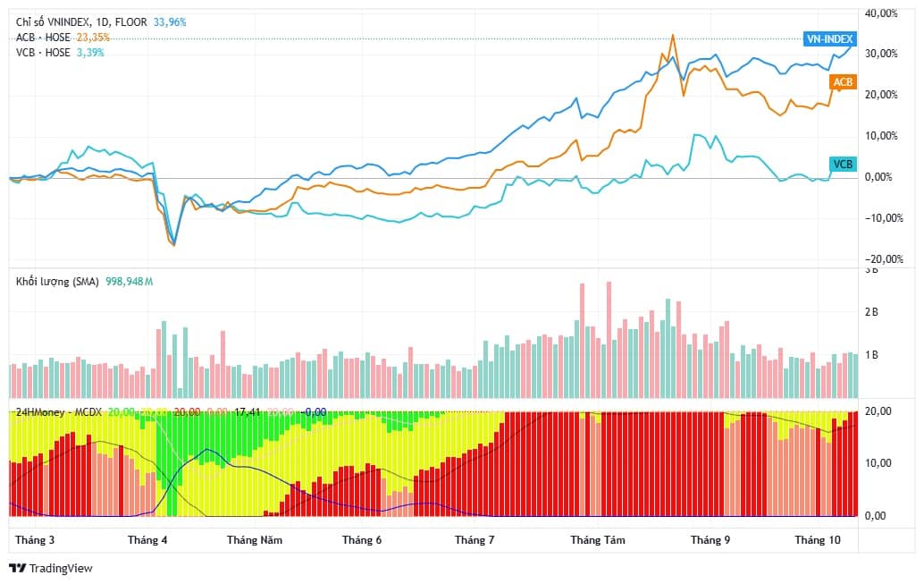Click the -20,00% price scale label
This screenshot has width=924, height=584.
coord(883,258)
